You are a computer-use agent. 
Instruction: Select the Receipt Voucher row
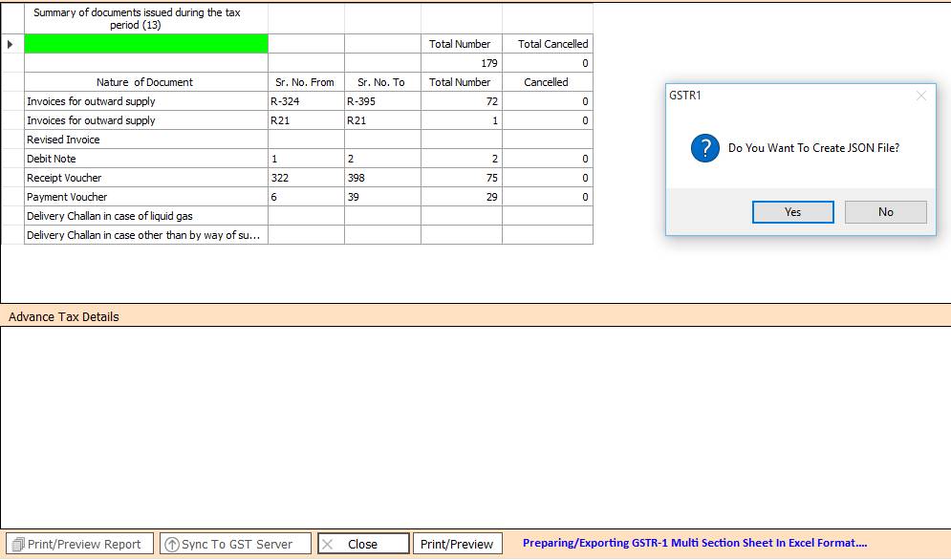[145, 178]
